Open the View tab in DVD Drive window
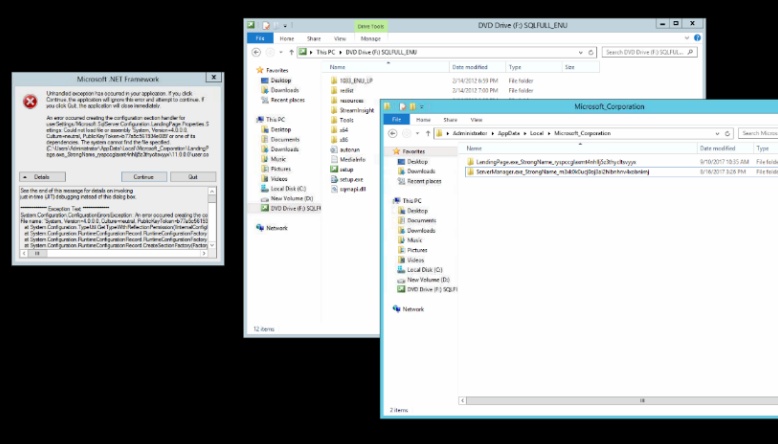 (340, 38)
